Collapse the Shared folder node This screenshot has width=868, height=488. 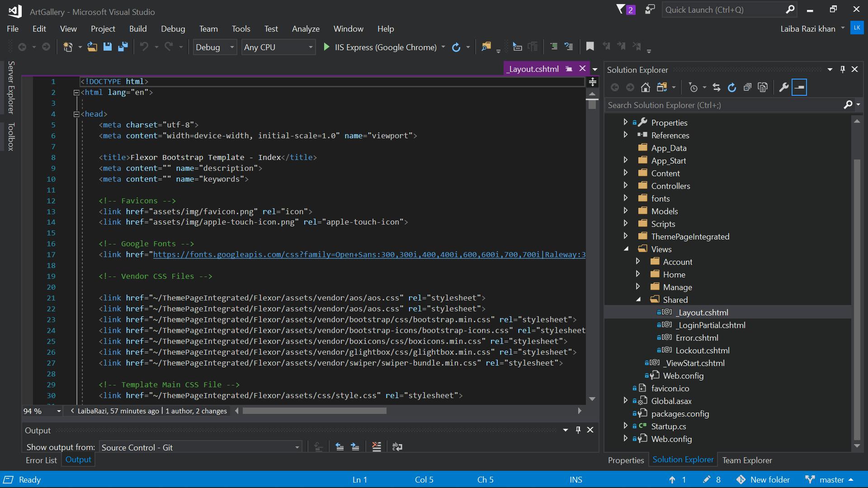click(638, 299)
